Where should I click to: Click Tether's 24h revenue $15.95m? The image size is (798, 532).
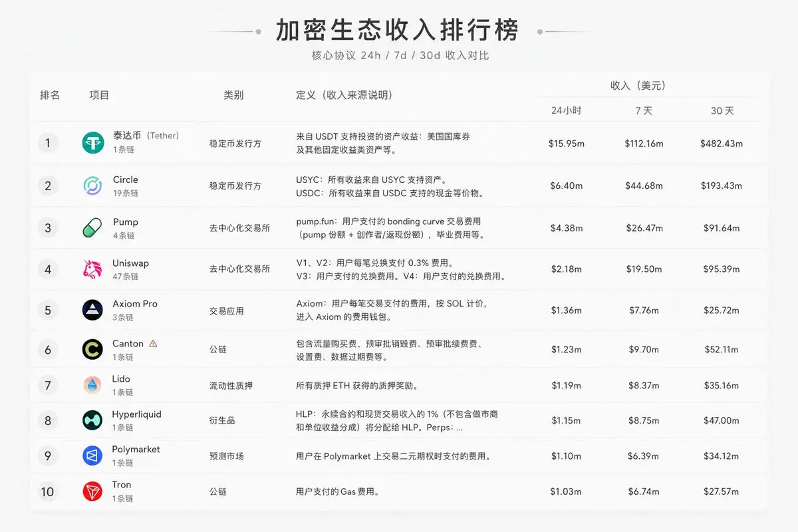(x=567, y=143)
